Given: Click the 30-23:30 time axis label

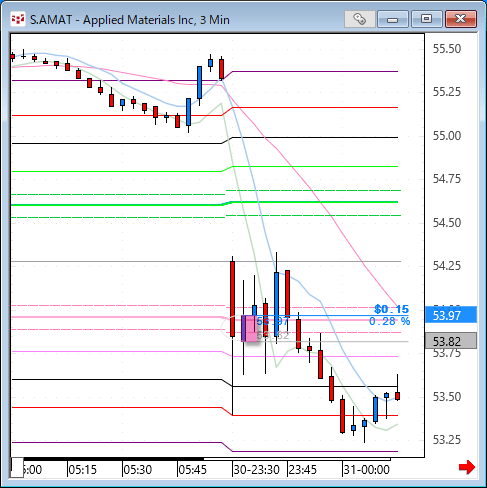Looking at the screenshot, I should [256, 470].
